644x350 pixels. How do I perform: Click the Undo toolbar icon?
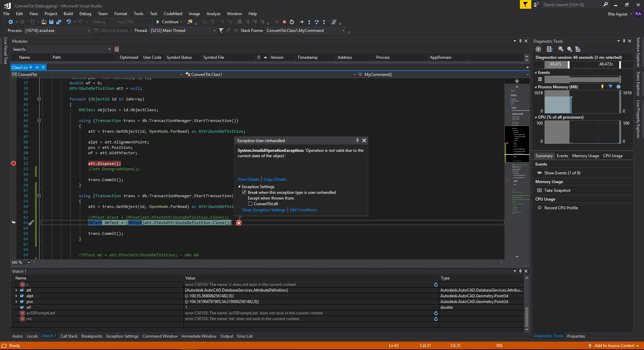[69, 22]
